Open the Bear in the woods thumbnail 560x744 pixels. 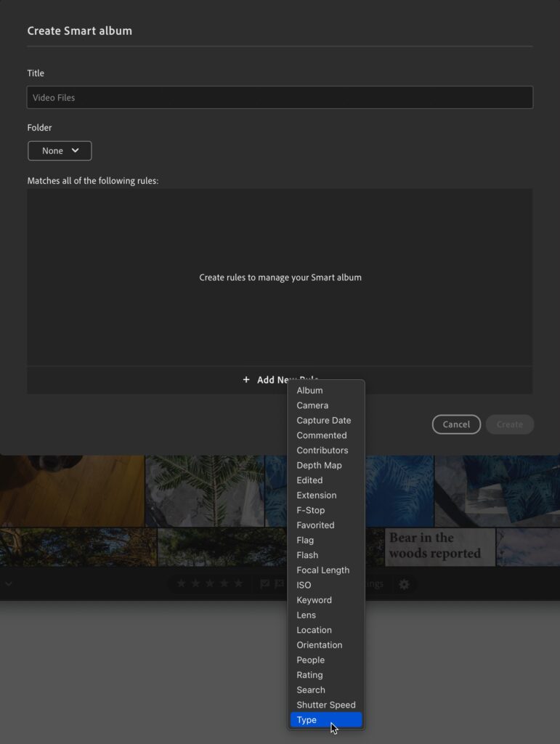click(439, 546)
